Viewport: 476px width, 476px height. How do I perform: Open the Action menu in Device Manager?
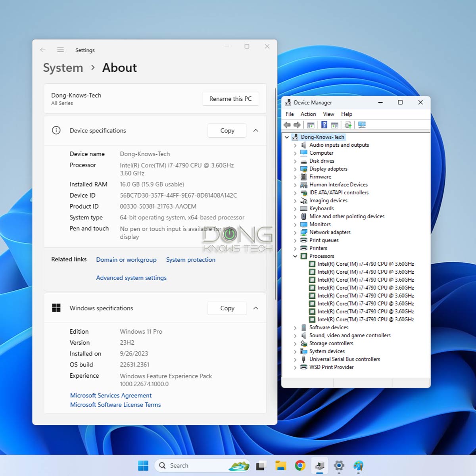[308, 114]
